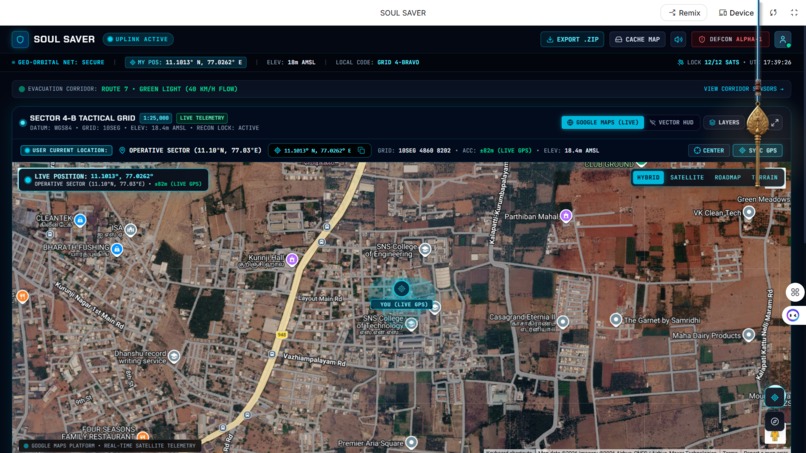This screenshot has height=453, width=806.
Task: Click The Garnet by Samridhi marker
Action: tap(616, 320)
